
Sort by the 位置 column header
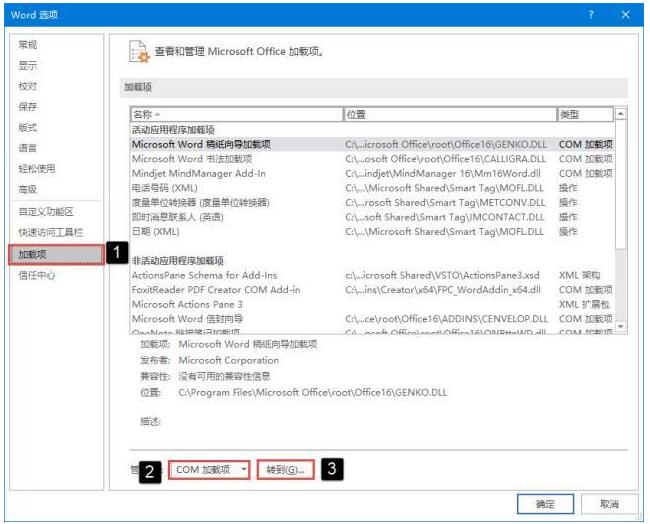[449, 115]
